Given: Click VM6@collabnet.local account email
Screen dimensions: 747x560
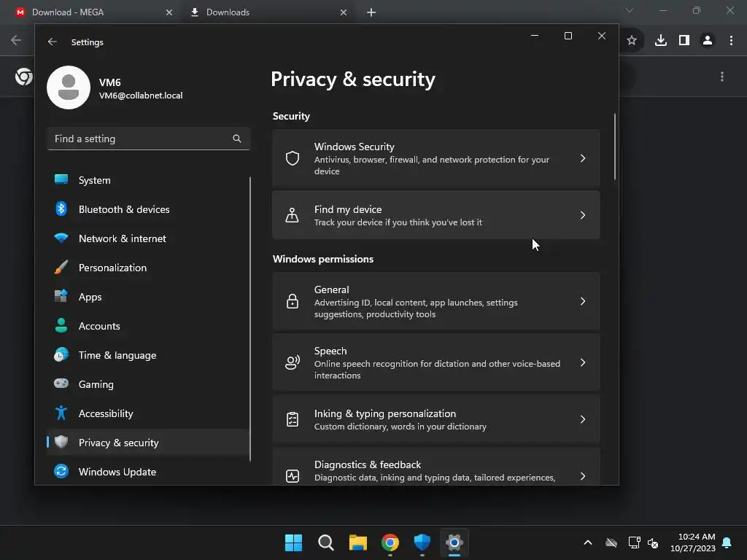Looking at the screenshot, I should tap(141, 96).
